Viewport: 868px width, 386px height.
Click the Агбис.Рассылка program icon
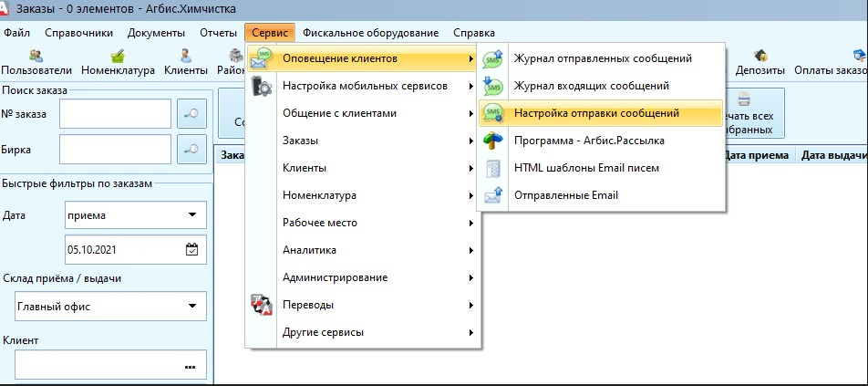point(492,141)
